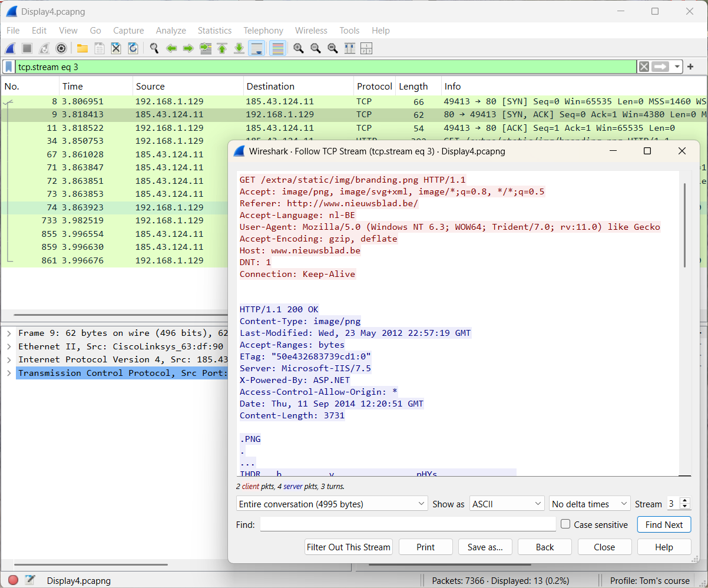Click the stream content vertical scrollbar
This screenshot has width=708, height=588.
point(684,225)
